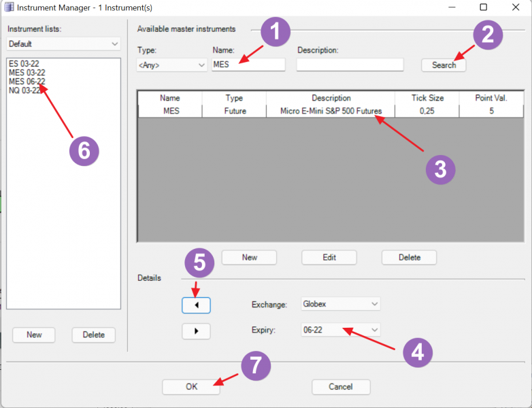Click New under master instruments table
This screenshot has height=408, width=532.
pos(250,258)
